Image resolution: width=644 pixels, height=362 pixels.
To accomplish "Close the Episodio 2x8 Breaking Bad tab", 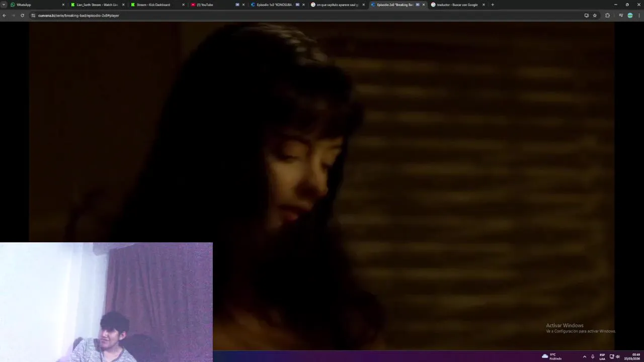I will pyautogui.click(x=424, y=5).
